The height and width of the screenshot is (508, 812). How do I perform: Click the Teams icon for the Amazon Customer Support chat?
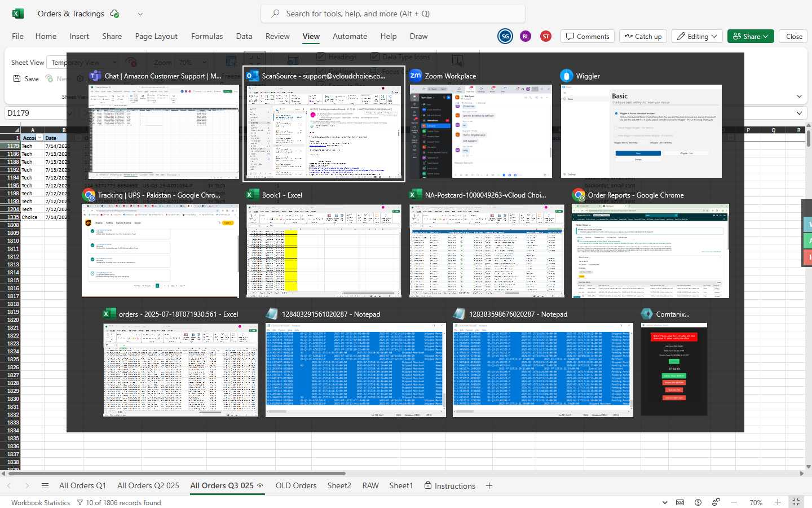(x=95, y=76)
